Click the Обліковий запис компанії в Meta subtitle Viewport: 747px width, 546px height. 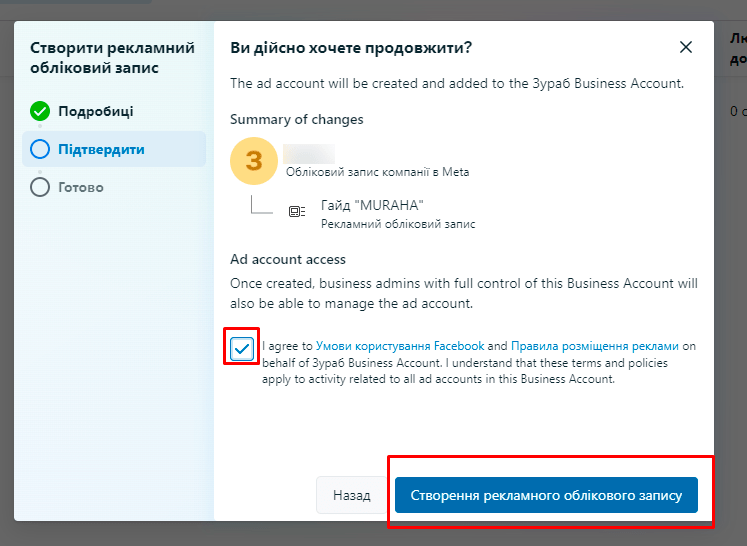click(x=377, y=172)
